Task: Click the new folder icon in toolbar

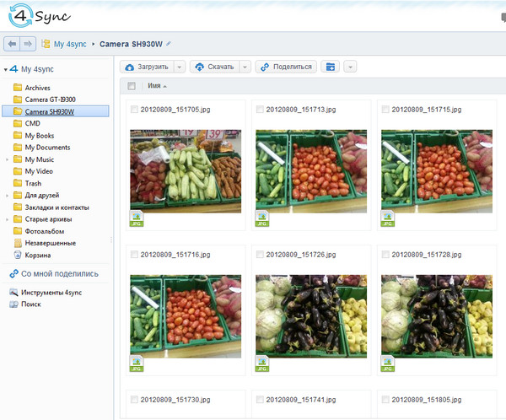Action: tap(330, 67)
